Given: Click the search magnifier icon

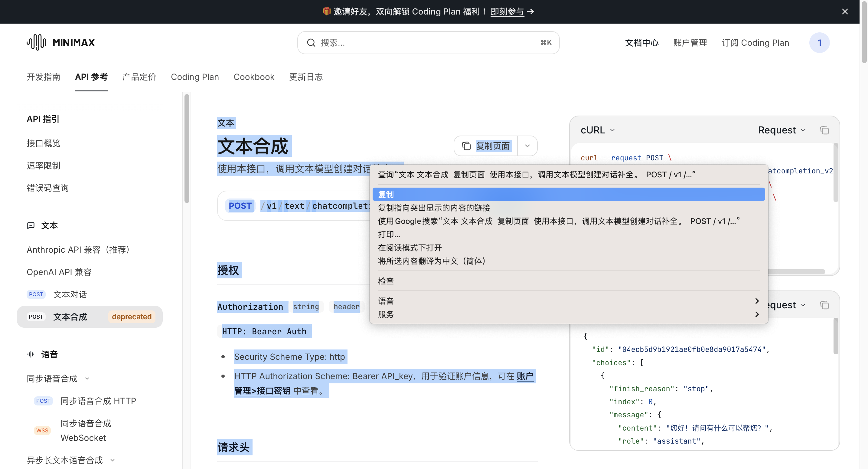Looking at the screenshot, I should 311,43.
